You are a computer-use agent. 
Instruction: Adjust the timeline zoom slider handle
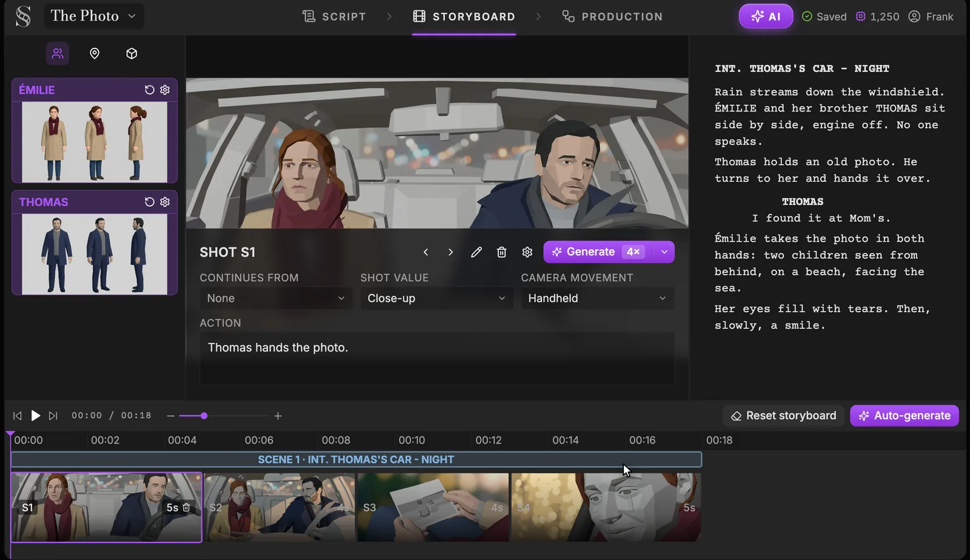[x=204, y=416]
